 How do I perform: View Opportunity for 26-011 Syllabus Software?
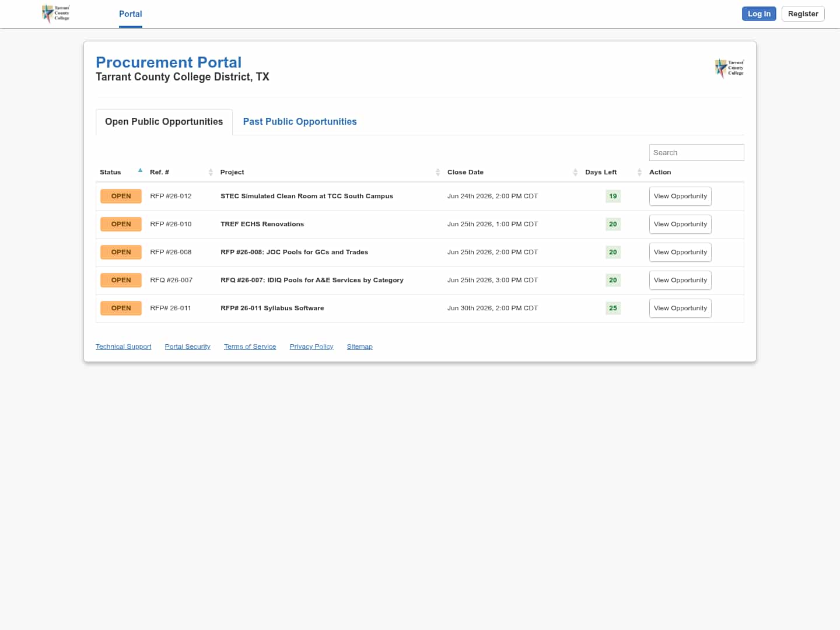(x=680, y=308)
